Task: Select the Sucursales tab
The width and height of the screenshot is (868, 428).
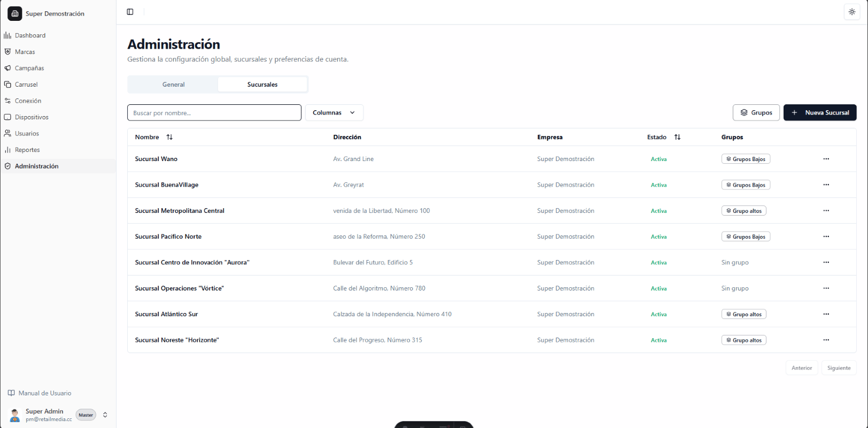Action: [262, 85]
